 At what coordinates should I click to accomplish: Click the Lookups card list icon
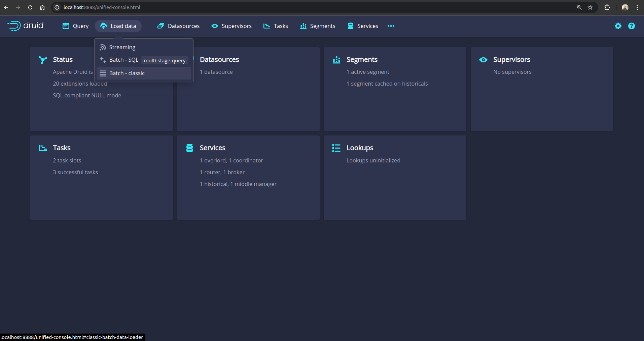[x=336, y=148]
